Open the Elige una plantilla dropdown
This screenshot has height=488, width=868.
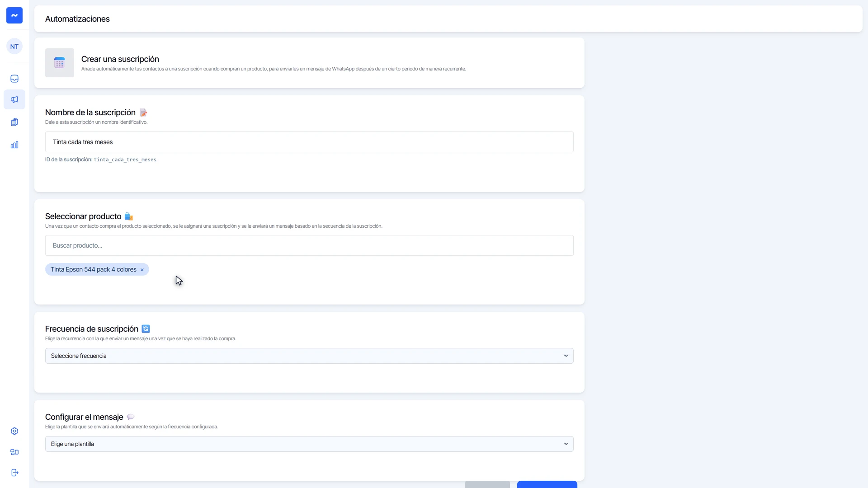click(309, 444)
